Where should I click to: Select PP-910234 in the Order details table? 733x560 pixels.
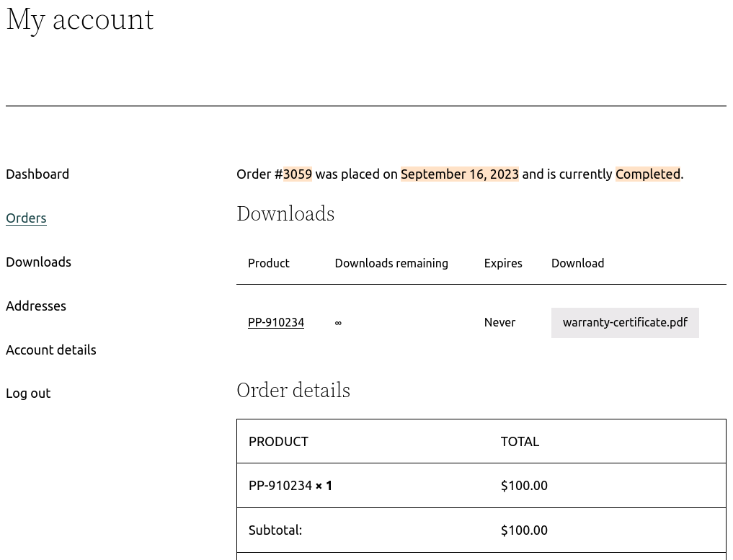pyautogui.click(x=280, y=485)
